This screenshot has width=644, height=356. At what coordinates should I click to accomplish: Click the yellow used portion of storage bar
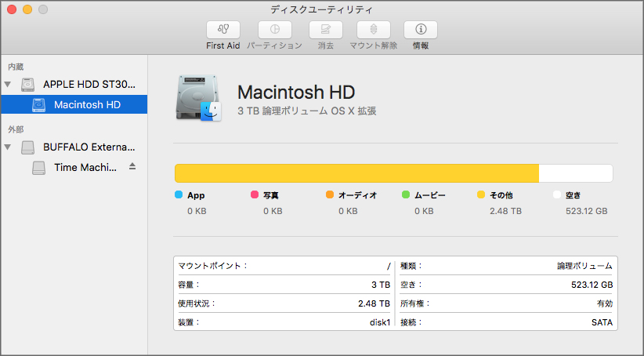356,173
